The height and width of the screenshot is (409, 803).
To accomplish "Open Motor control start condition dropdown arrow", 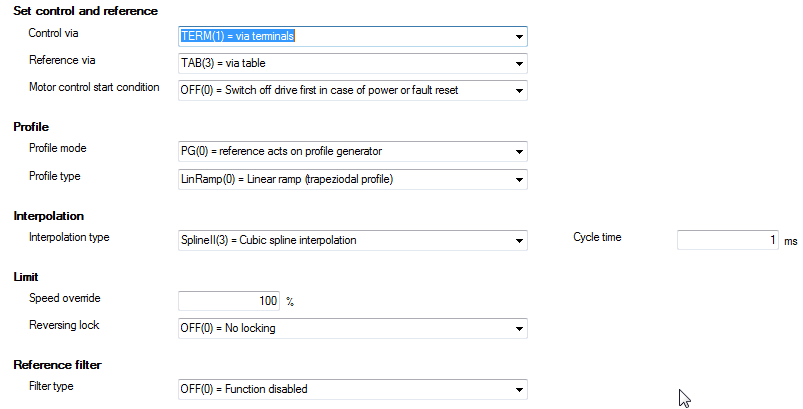I will 519,91.
